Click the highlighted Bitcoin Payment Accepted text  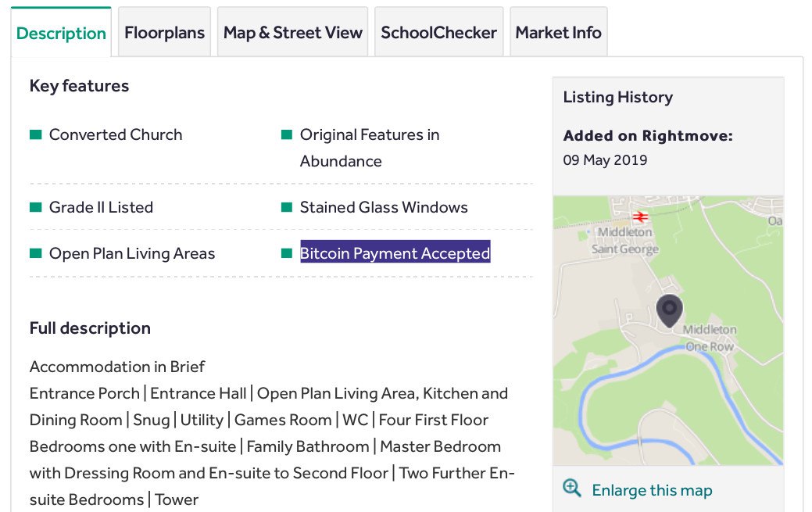coord(395,253)
